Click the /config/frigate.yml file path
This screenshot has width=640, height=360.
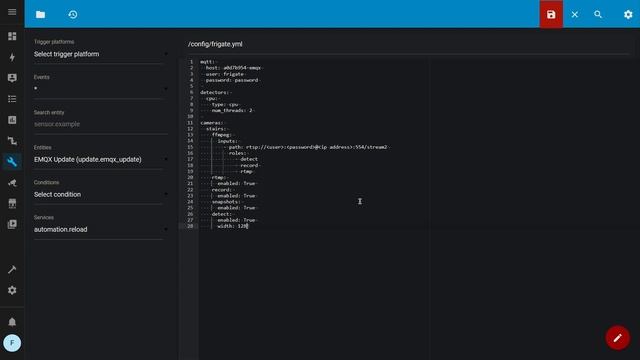pos(215,44)
